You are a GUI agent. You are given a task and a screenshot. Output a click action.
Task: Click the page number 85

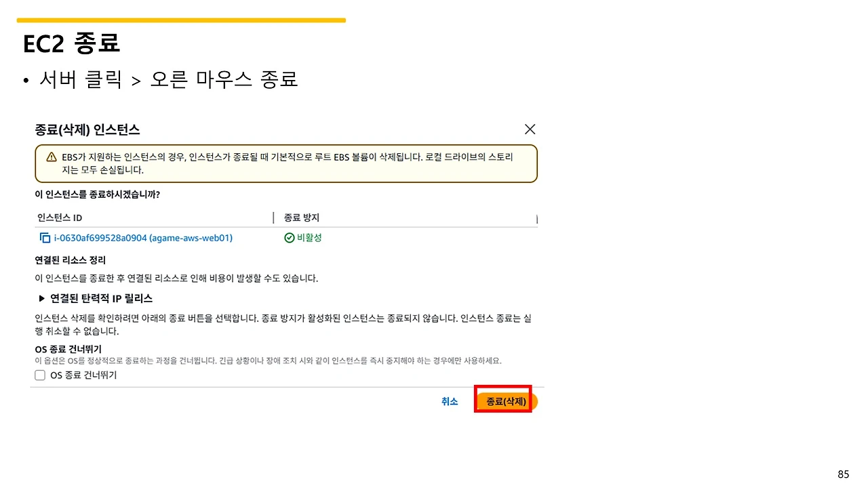coord(843,474)
